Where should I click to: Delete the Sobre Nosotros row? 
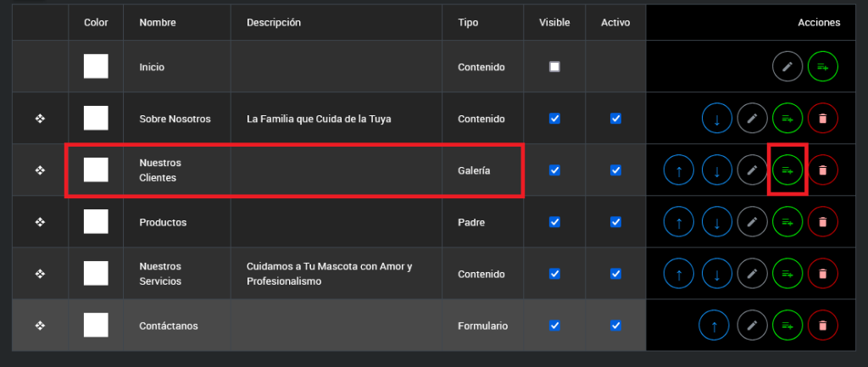tap(822, 119)
